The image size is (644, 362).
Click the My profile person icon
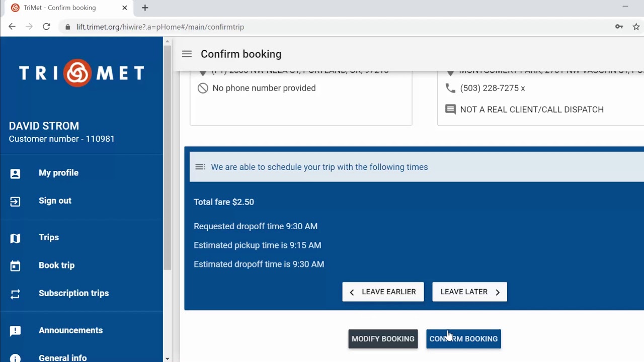click(x=15, y=173)
